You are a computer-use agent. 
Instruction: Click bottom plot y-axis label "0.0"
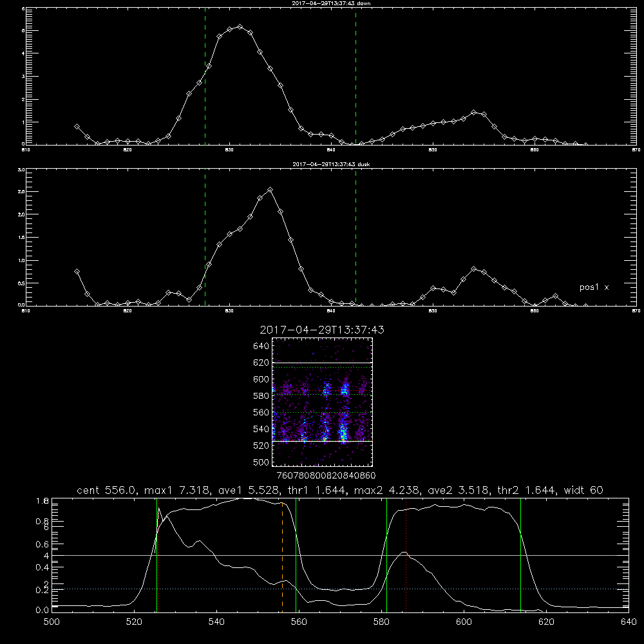(42, 611)
